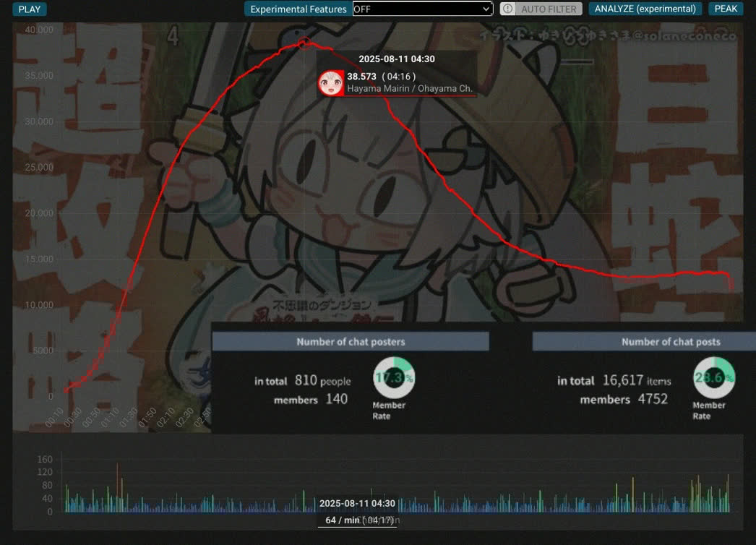Image resolution: width=756 pixels, height=545 pixels.
Task: Click tooltip date 2025-08-11 04:30 on viewer graph
Action: (x=396, y=59)
